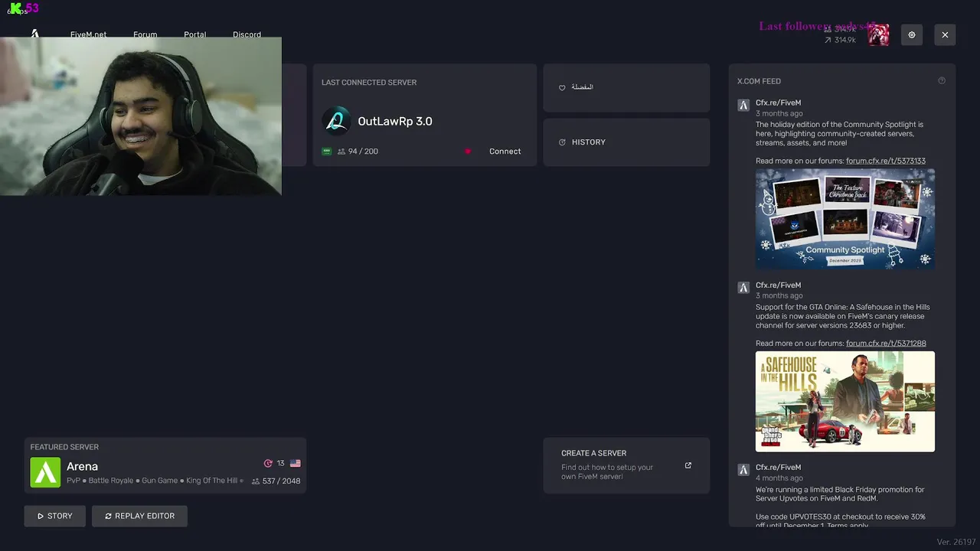Click Cfx.re avatar on Community Spotlight post
The height and width of the screenshot is (551, 980).
pyautogui.click(x=743, y=106)
